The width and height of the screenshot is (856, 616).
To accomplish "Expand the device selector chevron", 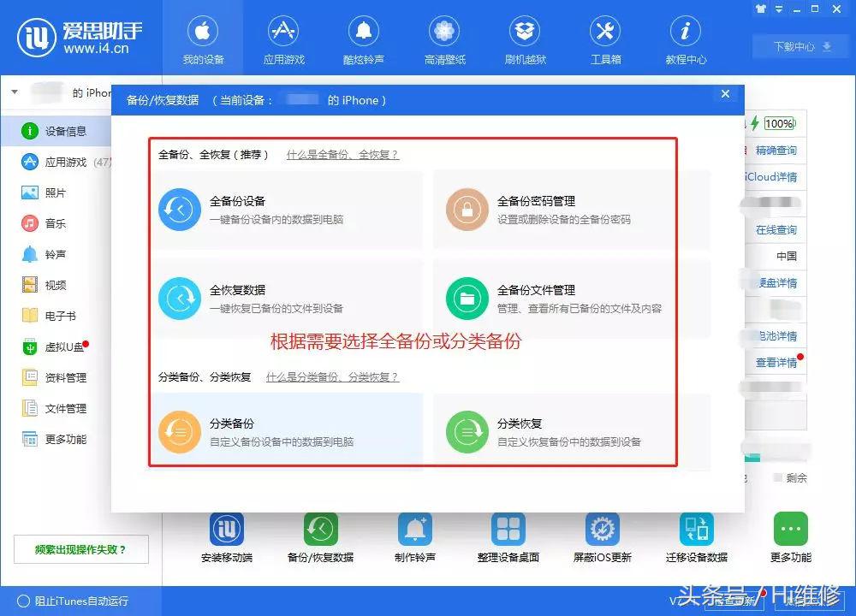I will click(14, 91).
